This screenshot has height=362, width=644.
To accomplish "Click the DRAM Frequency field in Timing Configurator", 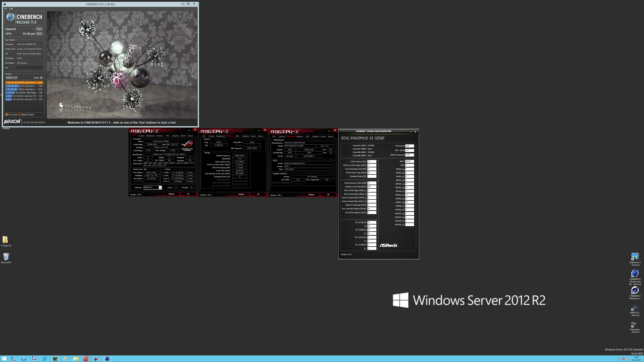I will click(x=409, y=155).
